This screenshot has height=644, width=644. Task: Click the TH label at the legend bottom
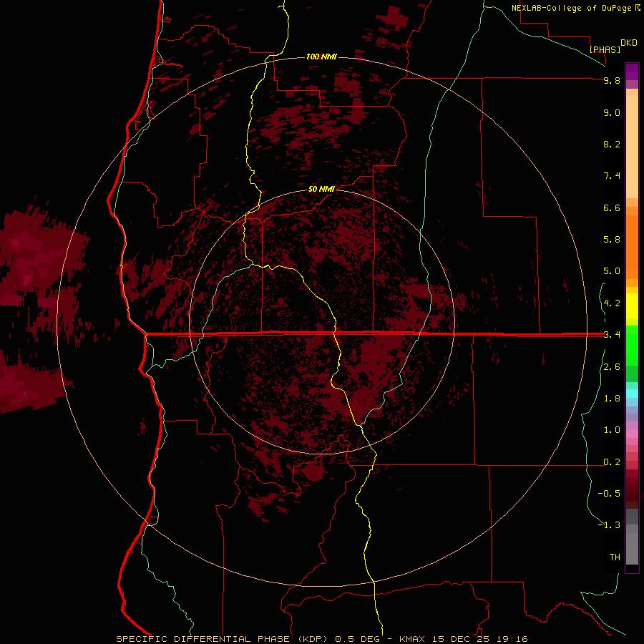click(615, 557)
